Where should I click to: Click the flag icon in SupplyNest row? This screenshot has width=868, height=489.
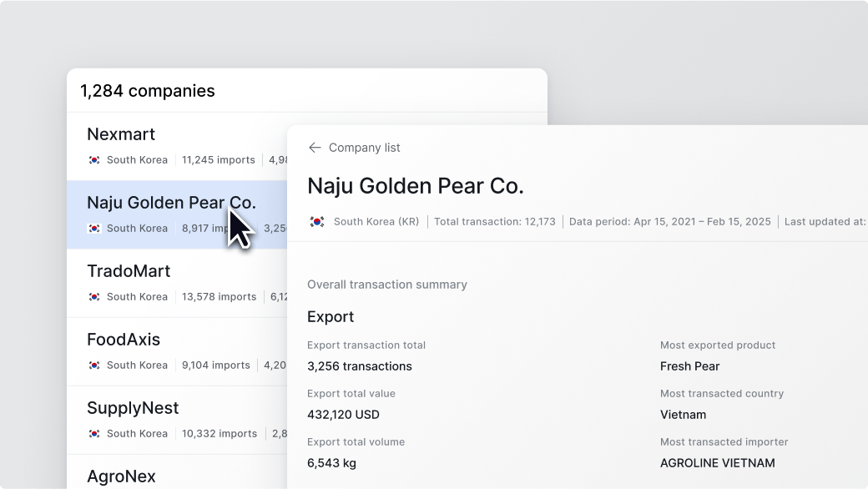click(94, 434)
